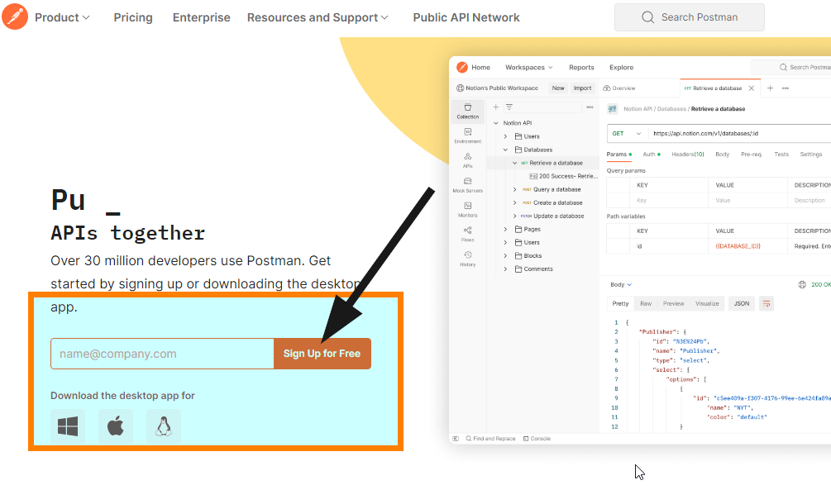
Task: Open the Overview tab in app preview
Action: (x=619, y=88)
